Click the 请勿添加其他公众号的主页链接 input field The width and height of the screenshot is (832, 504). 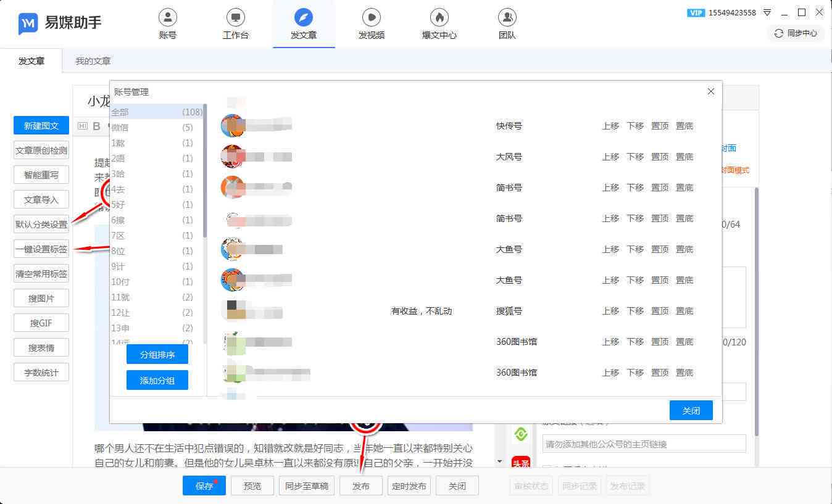(x=644, y=444)
